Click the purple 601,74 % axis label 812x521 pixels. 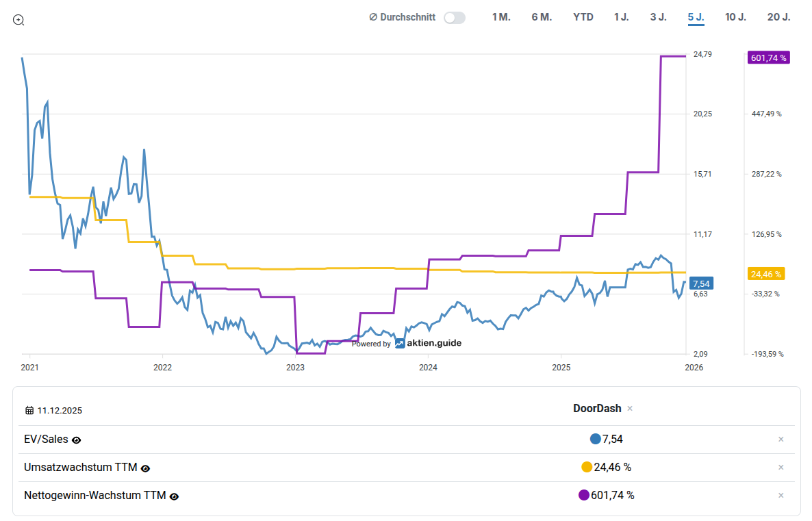pyautogui.click(x=768, y=58)
